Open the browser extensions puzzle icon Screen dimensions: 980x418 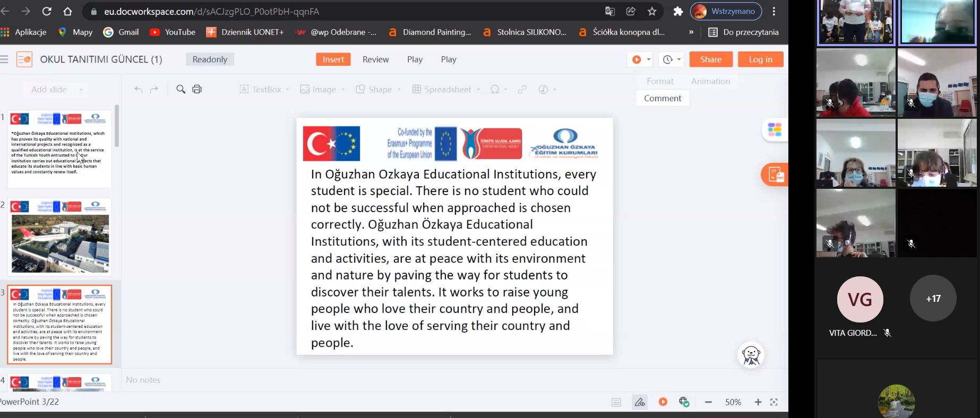(x=678, y=11)
